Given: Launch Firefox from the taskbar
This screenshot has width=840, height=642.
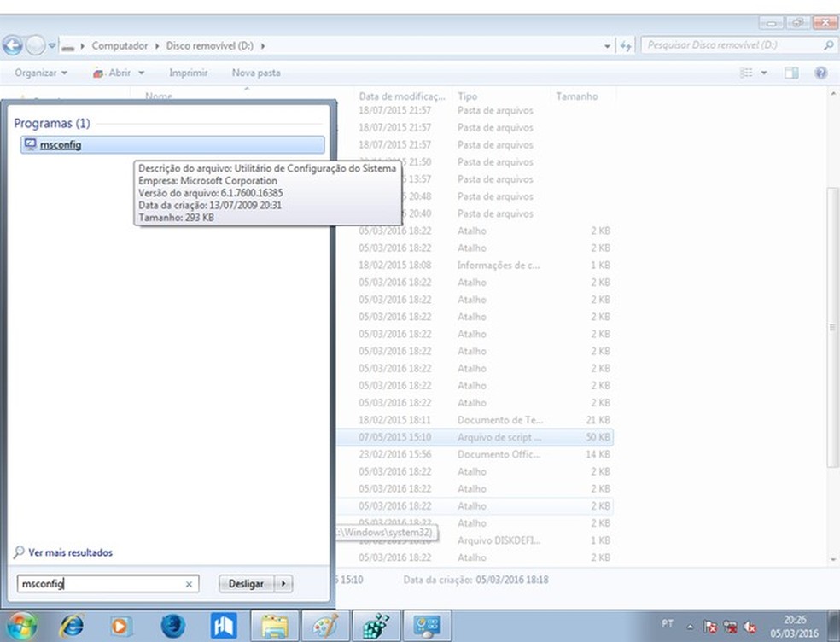Looking at the screenshot, I should point(172,626).
